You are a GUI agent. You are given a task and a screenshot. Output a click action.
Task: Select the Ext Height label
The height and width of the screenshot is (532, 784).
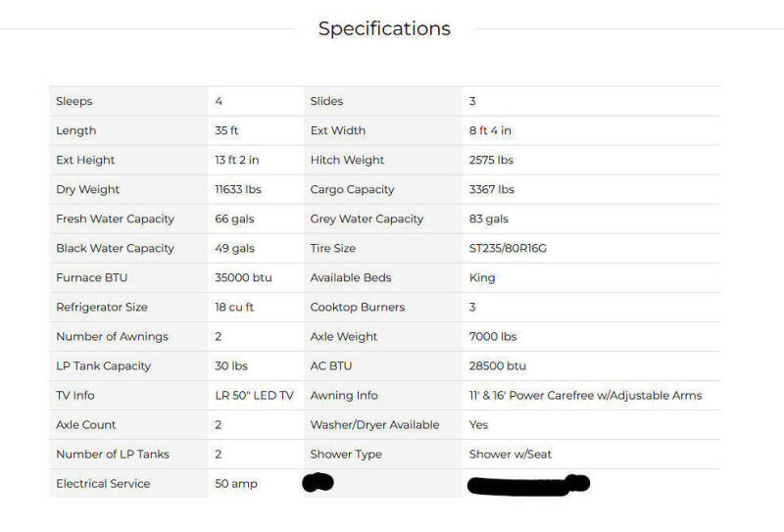click(85, 160)
